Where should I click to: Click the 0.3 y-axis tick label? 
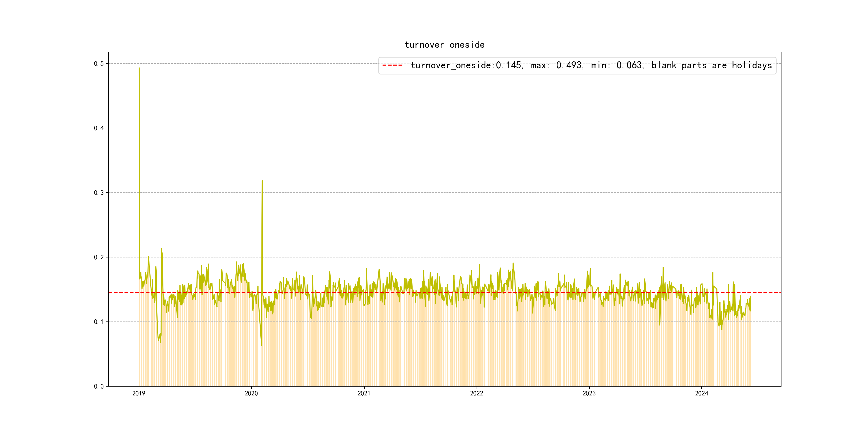click(x=99, y=193)
